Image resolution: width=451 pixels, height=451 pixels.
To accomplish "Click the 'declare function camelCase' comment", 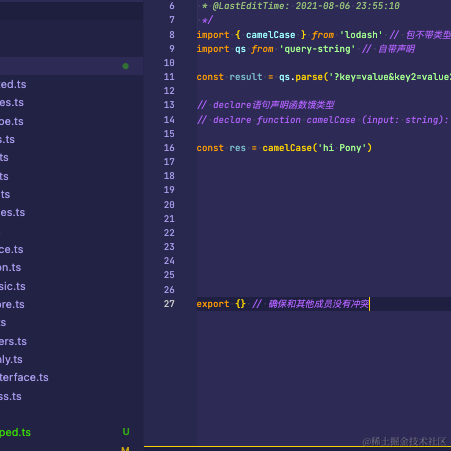I will pyautogui.click(x=322, y=120).
